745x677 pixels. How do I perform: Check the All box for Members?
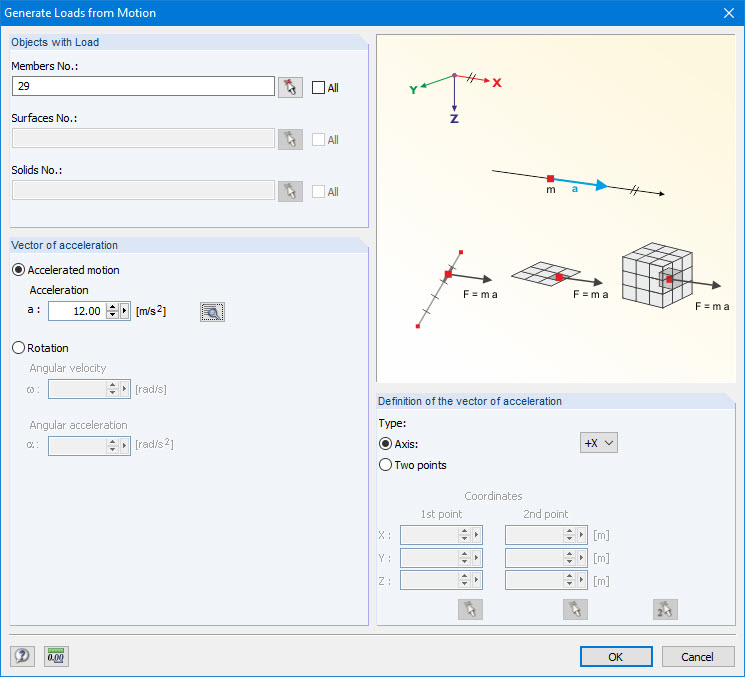[x=318, y=87]
